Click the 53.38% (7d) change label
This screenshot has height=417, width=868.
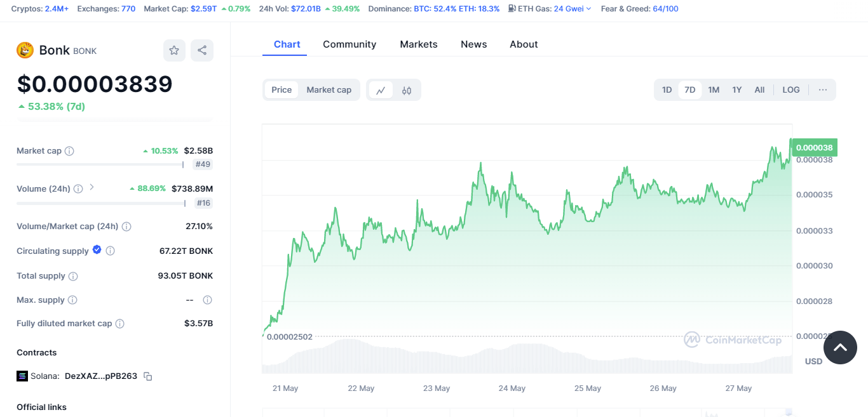(51, 107)
